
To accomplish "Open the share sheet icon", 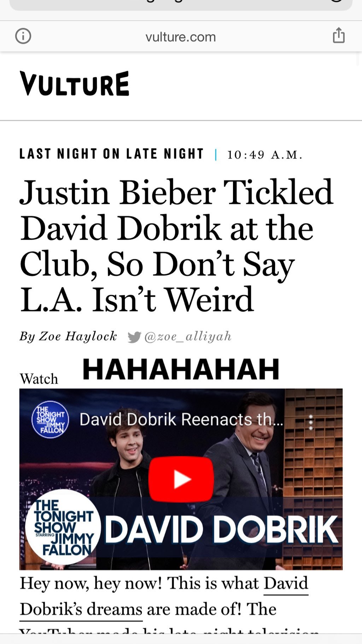I will (x=338, y=35).
